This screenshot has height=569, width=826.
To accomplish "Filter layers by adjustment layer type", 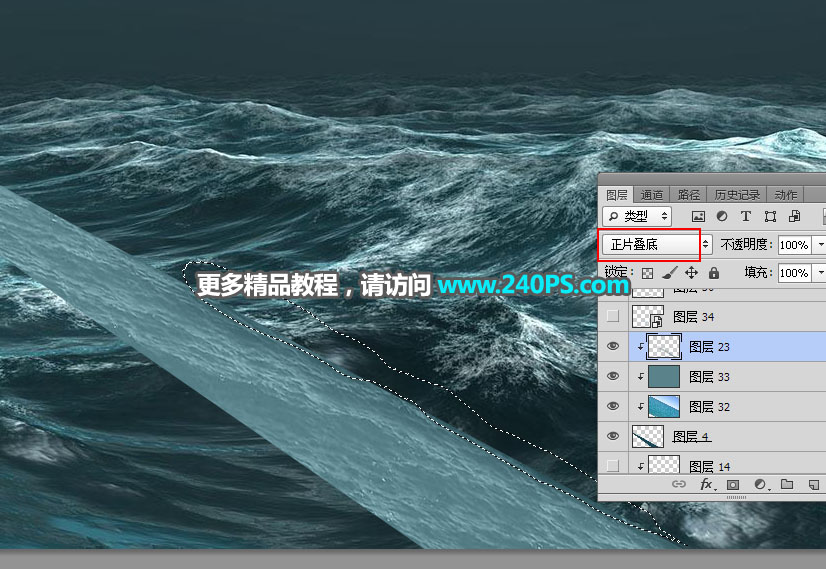I will (722, 217).
